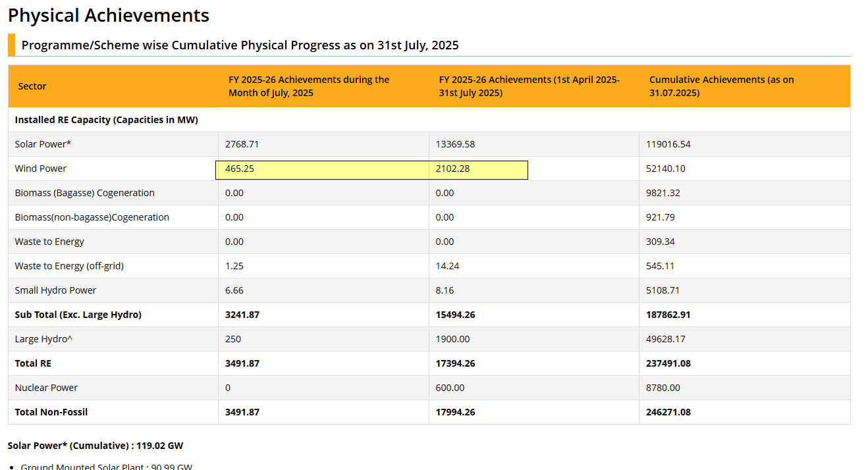
Task: Select the 1st April–31st July 2025 column header
Action: click(x=529, y=86)
